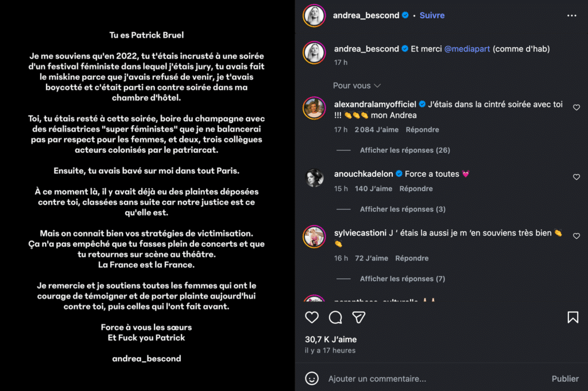Save post with bookmark icon

572,318
